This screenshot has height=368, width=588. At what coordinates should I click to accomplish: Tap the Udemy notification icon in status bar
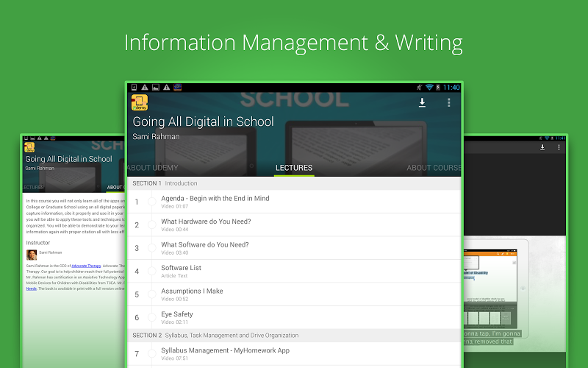pyautogui.click(x=178, y=88)
